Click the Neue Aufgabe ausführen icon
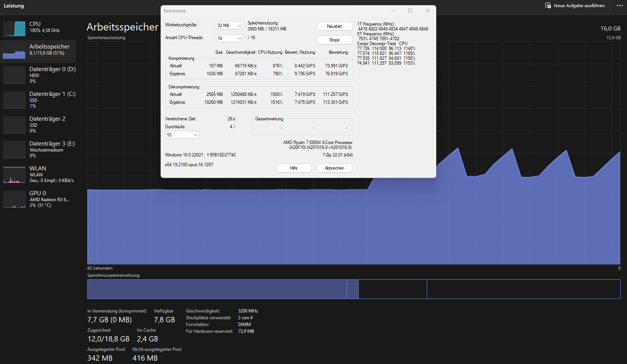 [x=548, y=6]
